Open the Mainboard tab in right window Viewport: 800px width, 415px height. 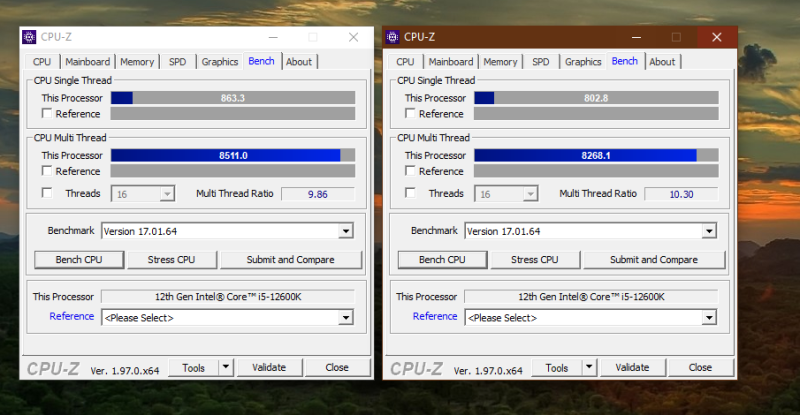(x=451, y=62)
